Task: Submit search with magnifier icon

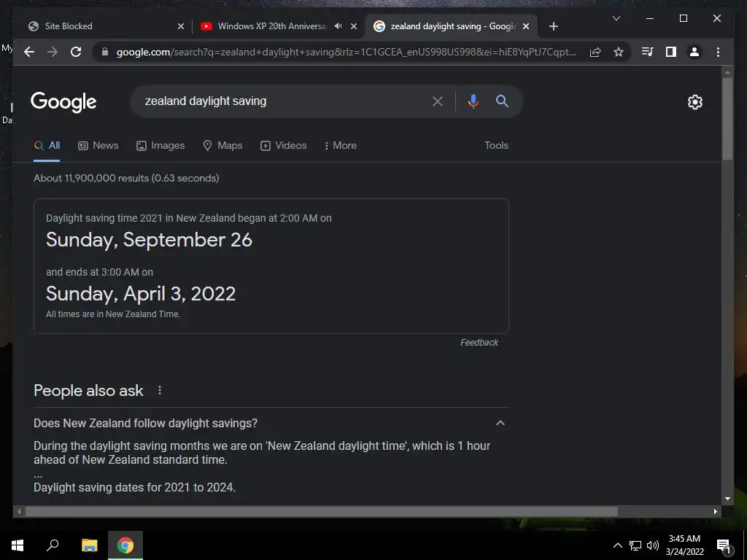Action: tap(502, 101)
